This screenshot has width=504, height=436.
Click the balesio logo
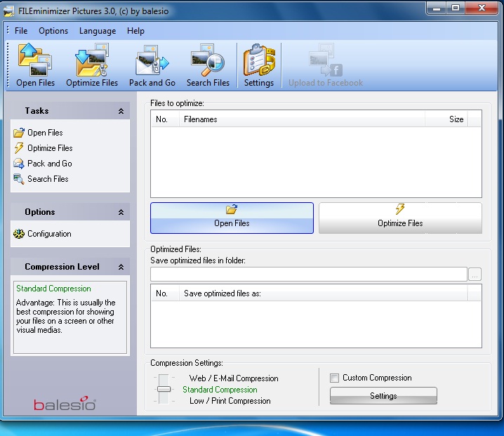65,404
